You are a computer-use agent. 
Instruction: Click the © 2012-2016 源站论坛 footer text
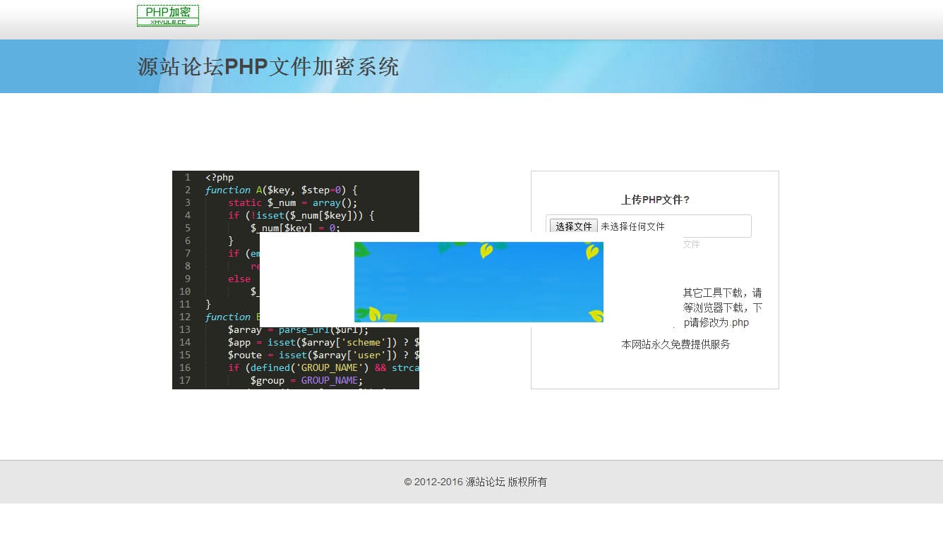(474, 482)
